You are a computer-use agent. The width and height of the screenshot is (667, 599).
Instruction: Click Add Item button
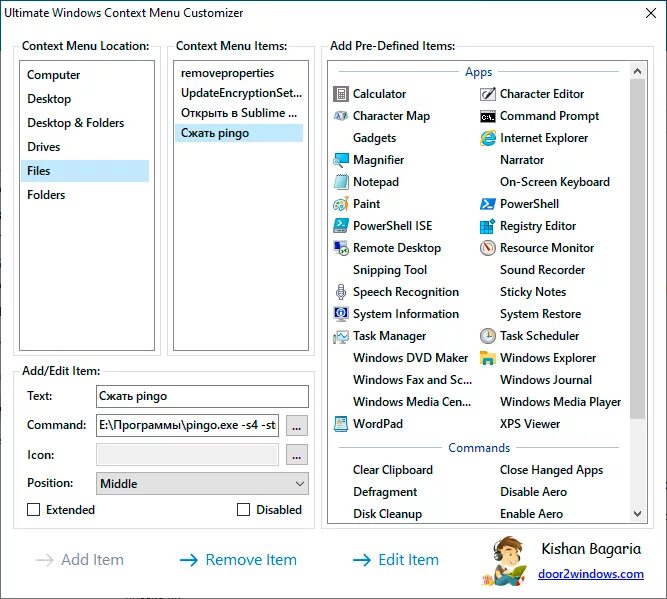(x=80, y=560)
